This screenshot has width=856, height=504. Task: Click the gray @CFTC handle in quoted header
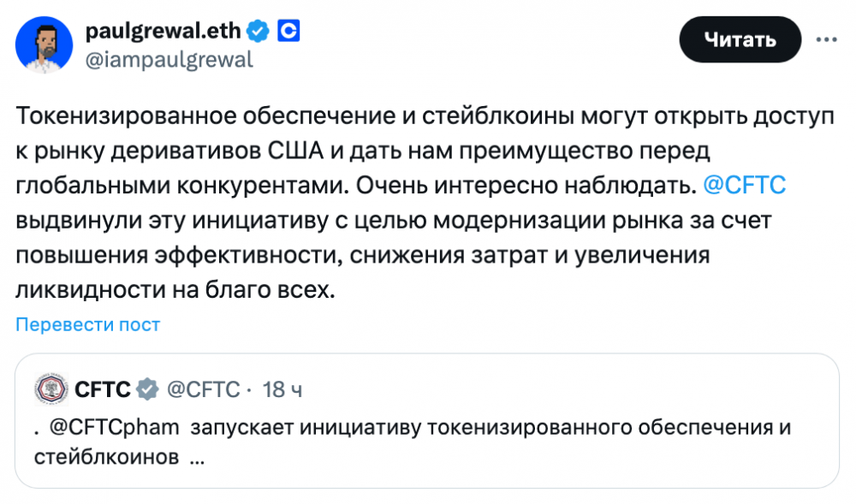[x=202, y=389]
